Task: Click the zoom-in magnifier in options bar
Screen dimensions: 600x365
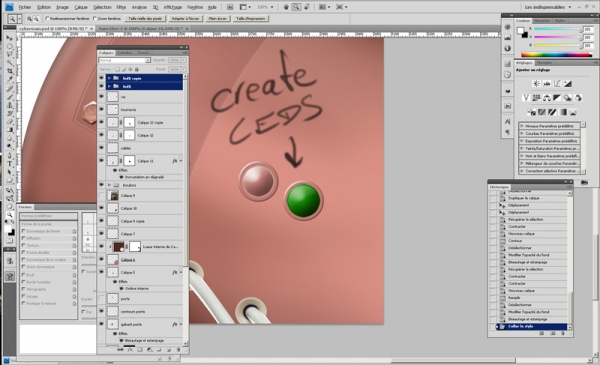Action: click(x=29, y=18)
